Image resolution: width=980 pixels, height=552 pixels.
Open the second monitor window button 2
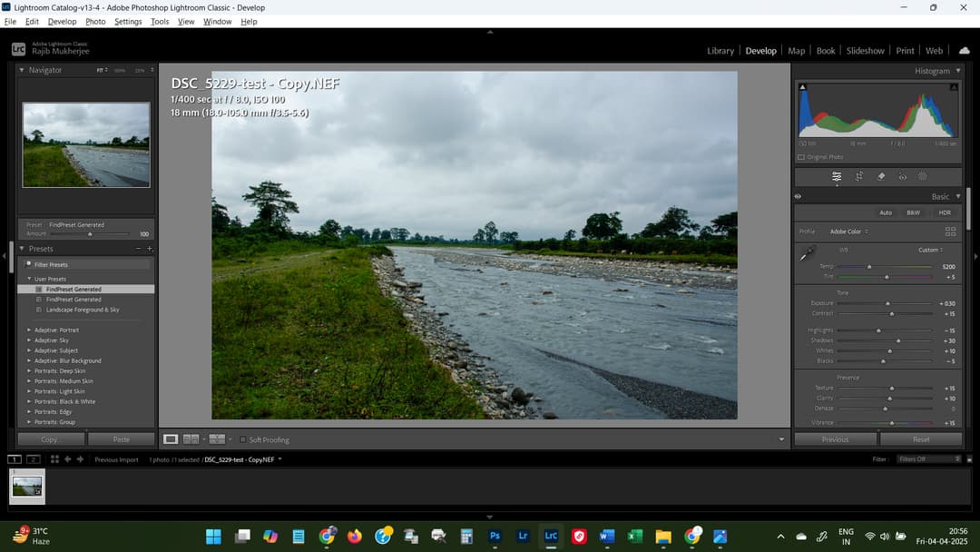[34, 459]
